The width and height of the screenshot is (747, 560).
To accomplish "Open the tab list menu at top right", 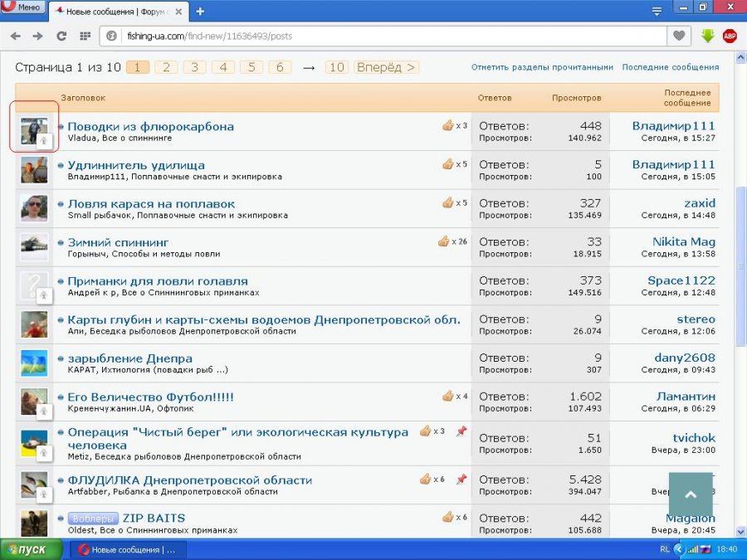I will coord(657,12).
